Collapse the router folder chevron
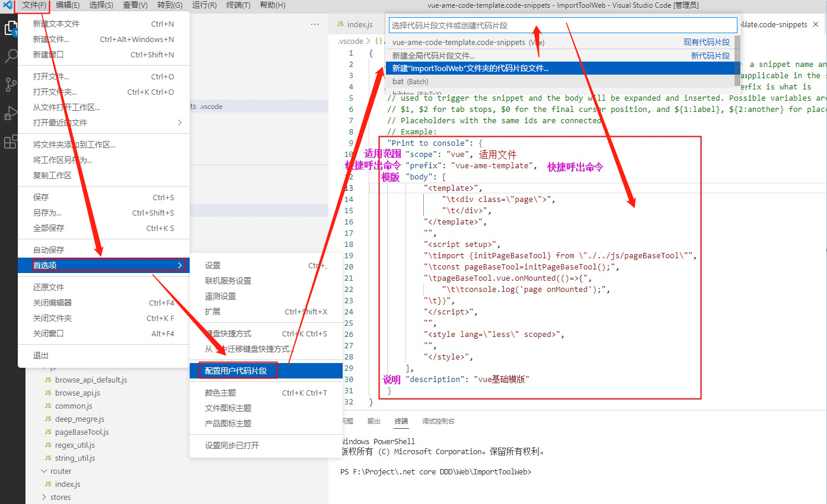The height and width of the screenshot is (504, 827). pyautogui.click(x=44, y=471)
